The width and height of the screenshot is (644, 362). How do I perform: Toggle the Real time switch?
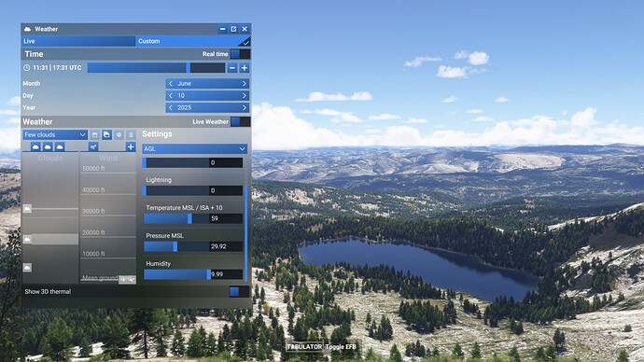coord(240,54)
